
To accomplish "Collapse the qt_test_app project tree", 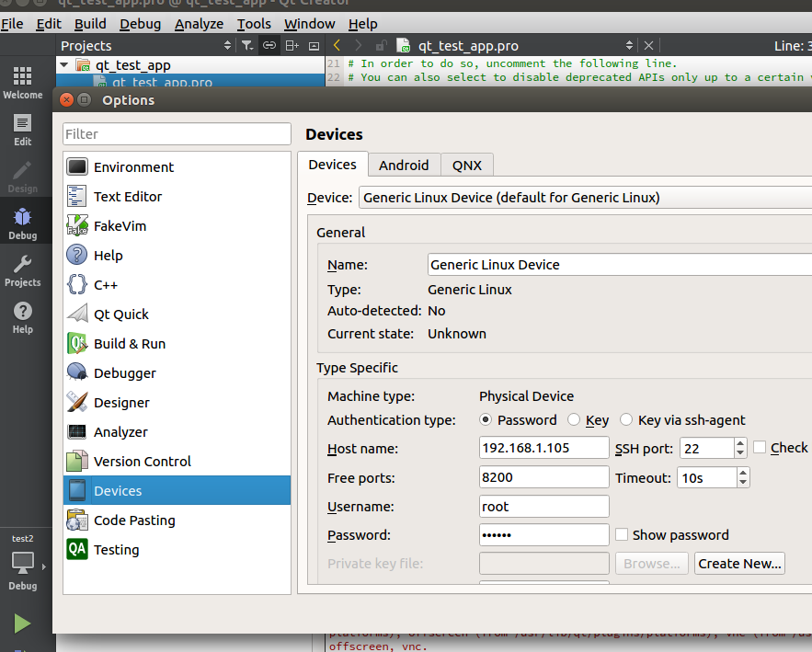I will coord(64,65).
